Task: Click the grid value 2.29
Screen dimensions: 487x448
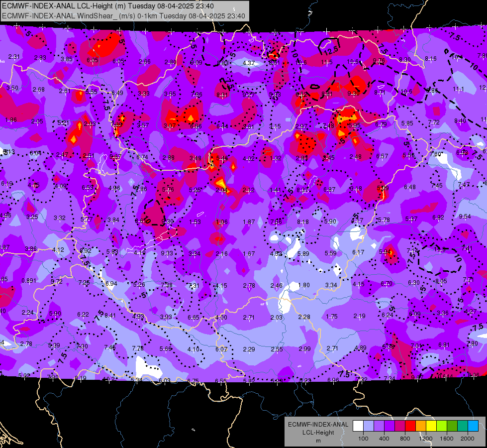Action: (x=249, y=349)
